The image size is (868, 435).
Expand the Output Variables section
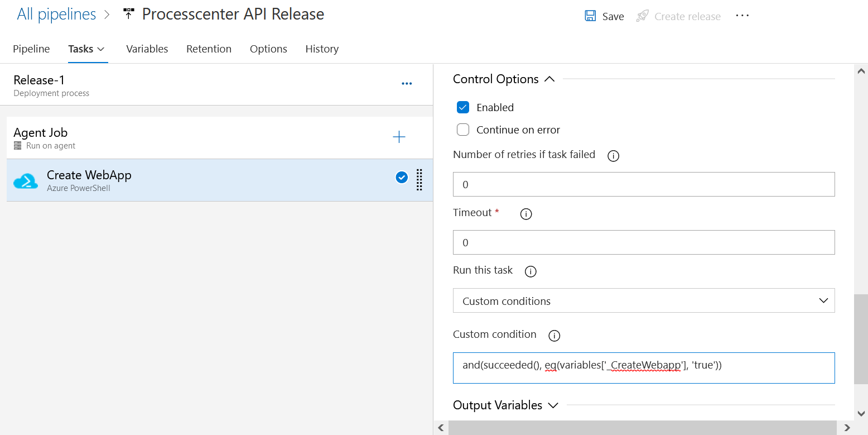[x=553, y=405]
